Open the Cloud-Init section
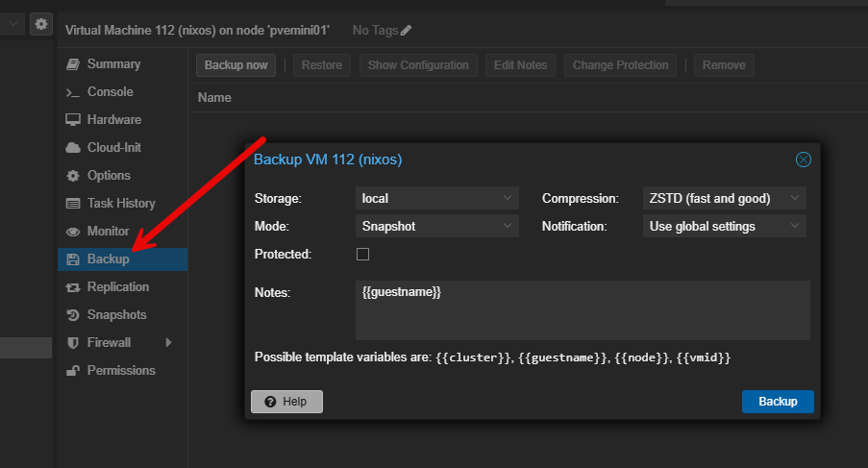 [x=122, y=148]
